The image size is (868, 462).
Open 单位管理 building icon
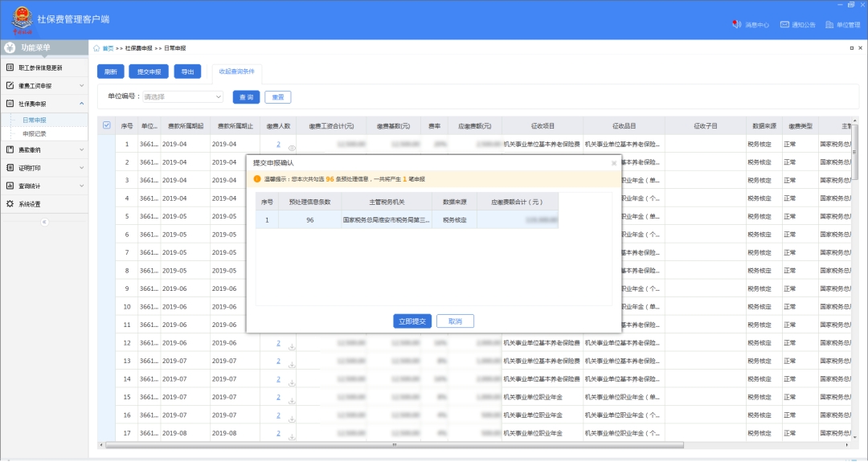(829, 25)
